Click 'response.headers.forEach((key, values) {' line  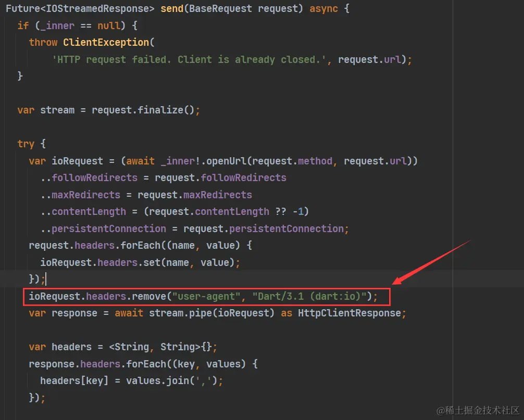coord(143,364)
